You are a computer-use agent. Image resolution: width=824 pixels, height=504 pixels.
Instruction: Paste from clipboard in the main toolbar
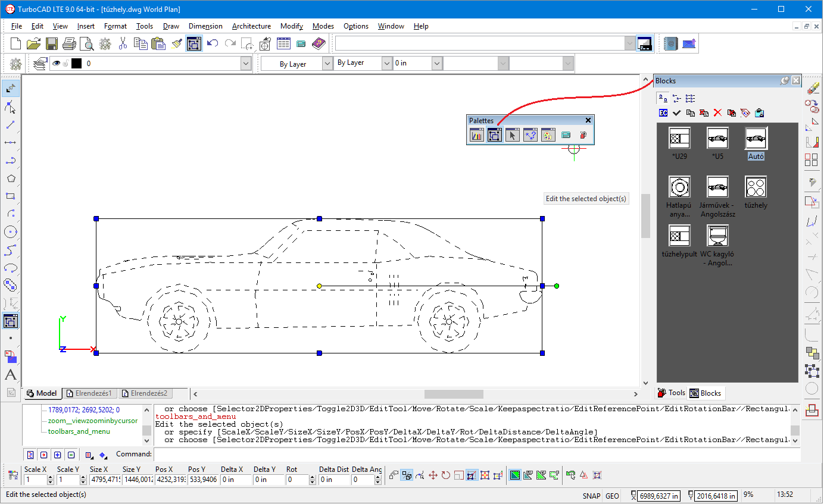click(x=158, y=43)
